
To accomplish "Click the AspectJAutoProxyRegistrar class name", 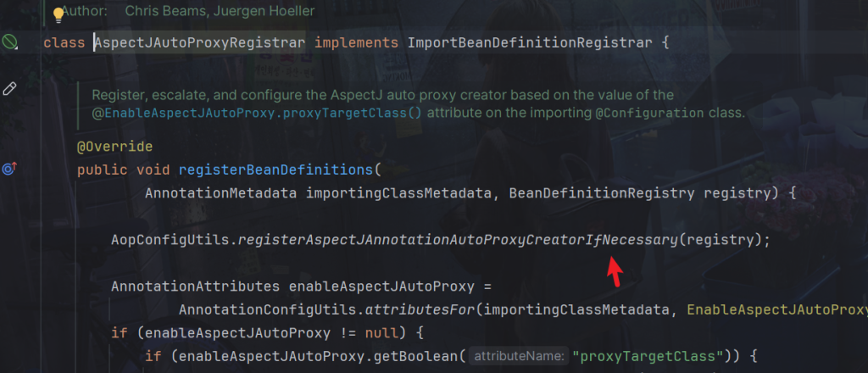I will pyautogui.click(x=200, y=42).
